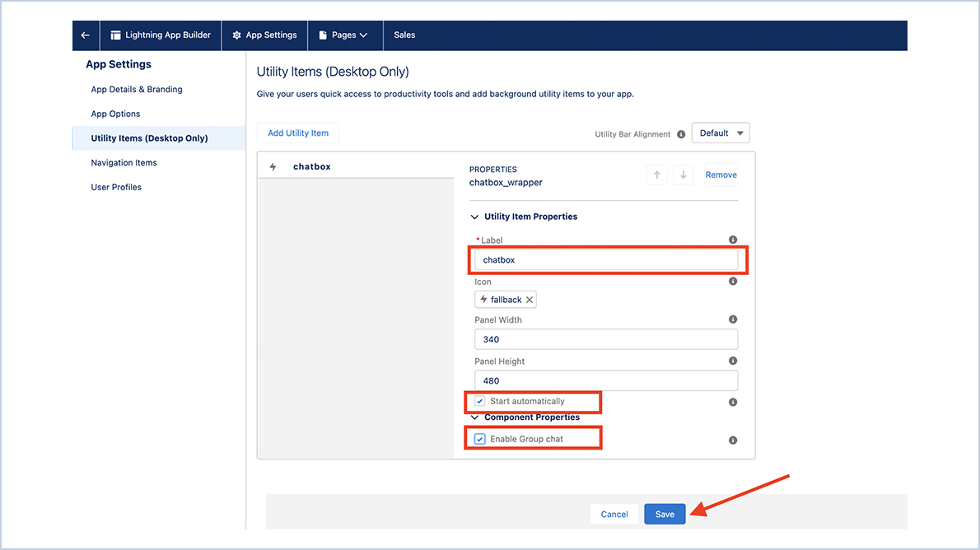Select Navigation Items in the sidebar
Screen dimensions: 980x550
click(124, 162)
